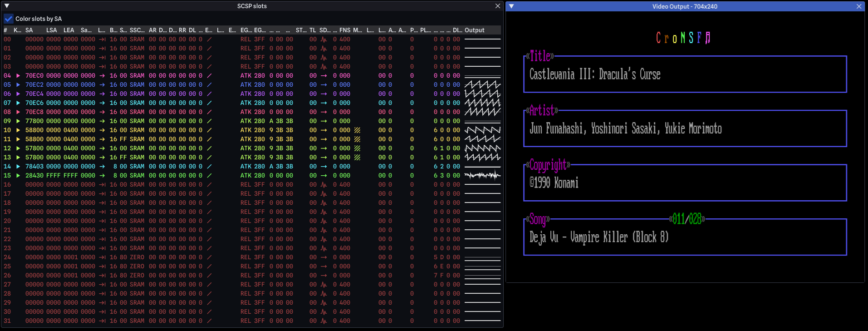Viewport: 868px width, 331px height.
Task: Close the Video Output window
Action: pos(859,6)
